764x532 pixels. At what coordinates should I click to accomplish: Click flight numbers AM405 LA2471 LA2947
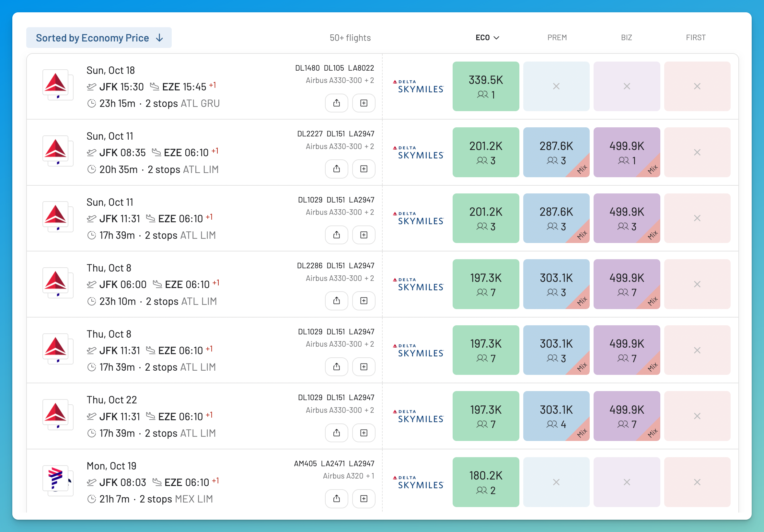[334, 463]
